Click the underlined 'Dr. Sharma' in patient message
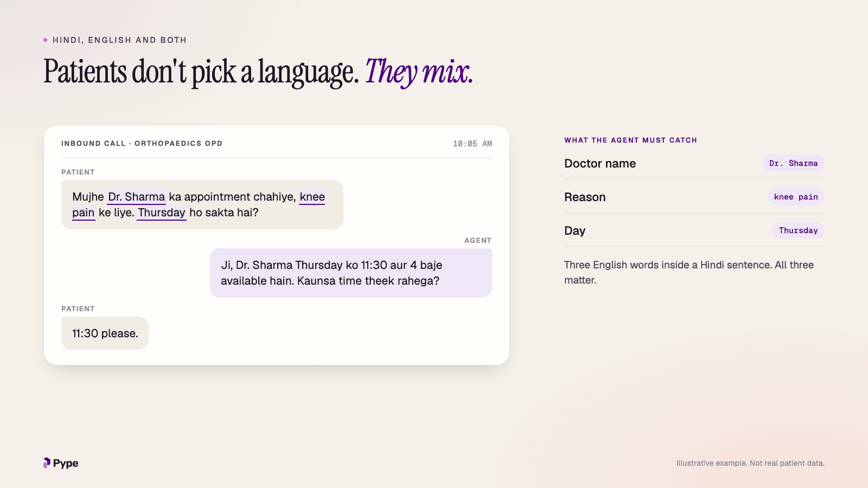This screenshot has width=868, height=488. [x=136, y=197]
